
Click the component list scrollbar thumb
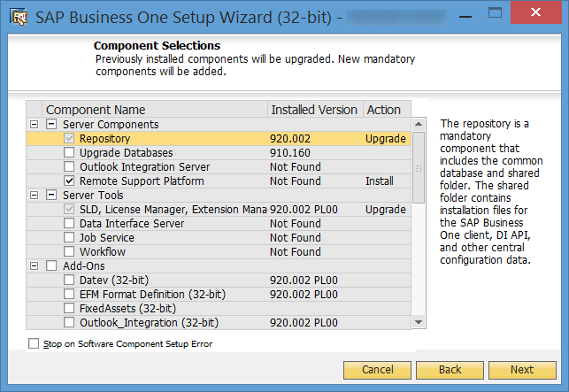419,168
